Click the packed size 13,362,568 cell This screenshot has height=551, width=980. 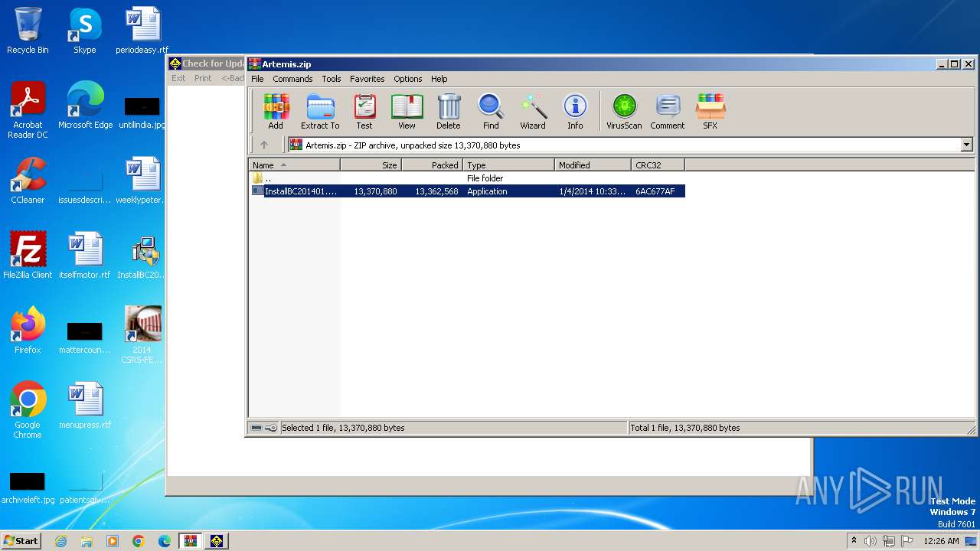coord(436,191)
